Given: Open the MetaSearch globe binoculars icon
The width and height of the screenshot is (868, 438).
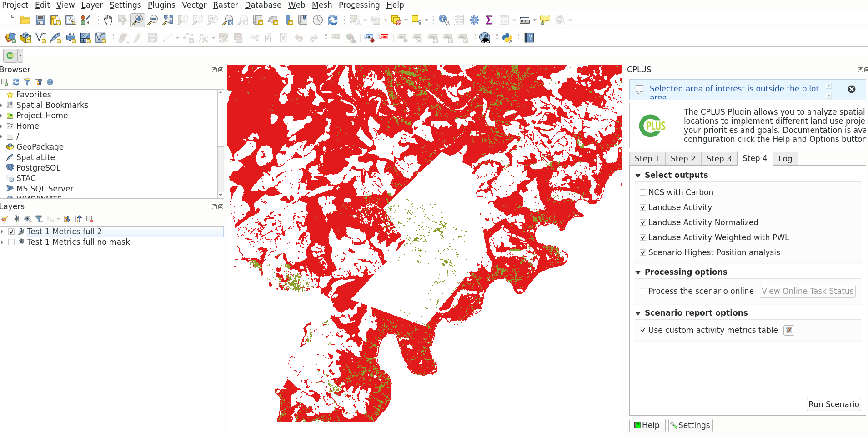Looking at the screenshot, I should tap(485, 38).
